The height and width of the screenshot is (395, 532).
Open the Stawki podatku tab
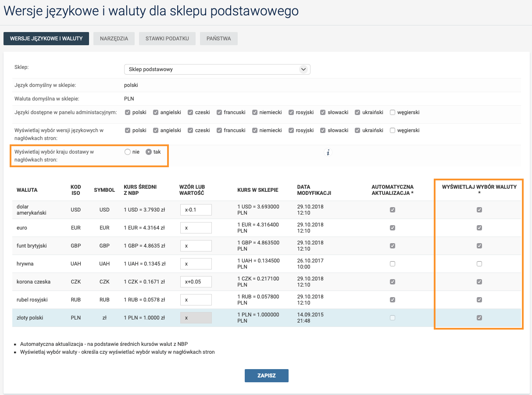(167, 39)
